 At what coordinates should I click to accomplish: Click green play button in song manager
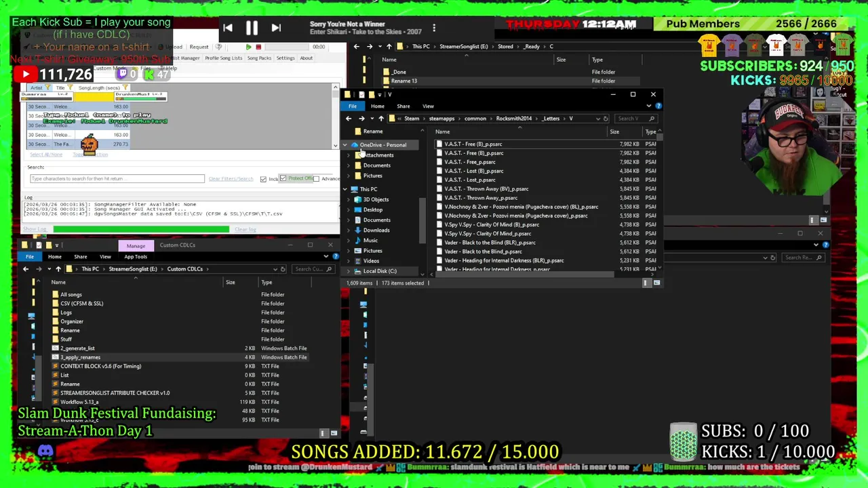[248, 47]
